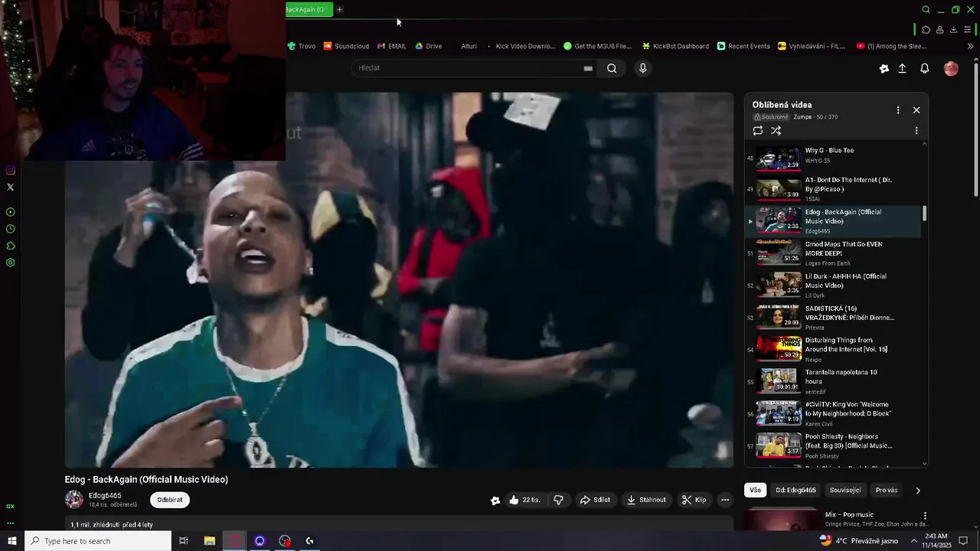Image resolution: width=980 pixels, height=551 pixels.
Task: Open the Easy Setup menu icon
Action: click(967, 30)
